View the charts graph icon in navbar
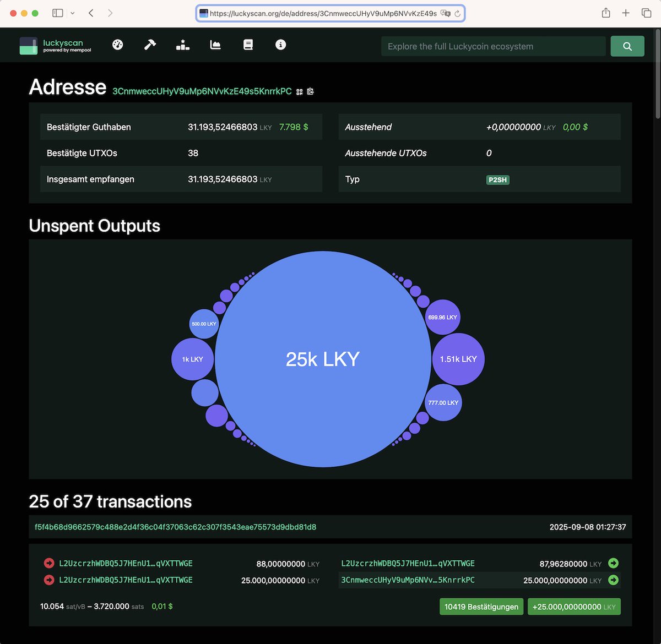 coord(215,45)
